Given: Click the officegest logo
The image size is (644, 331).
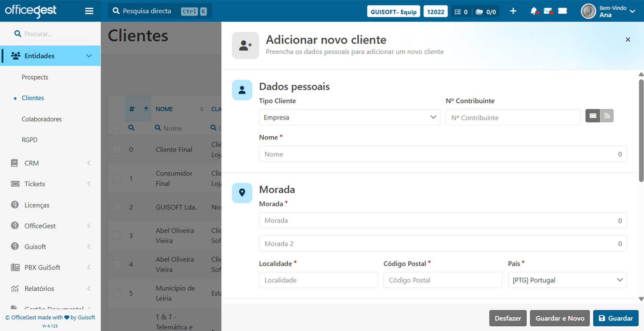Looking at the screenshot, I should tap(30, 11).
